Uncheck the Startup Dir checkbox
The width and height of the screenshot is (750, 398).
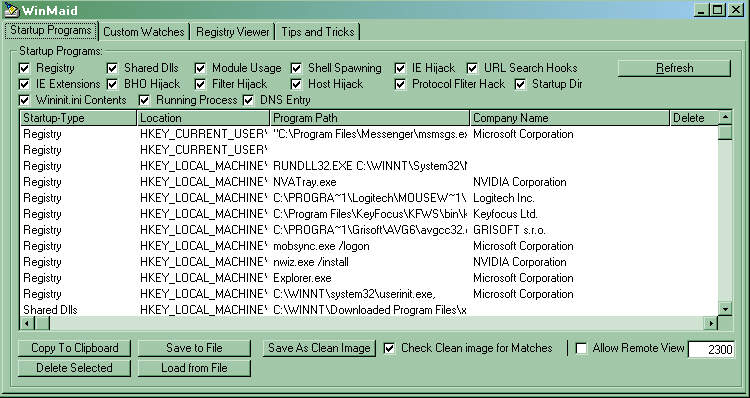point(520,84)
